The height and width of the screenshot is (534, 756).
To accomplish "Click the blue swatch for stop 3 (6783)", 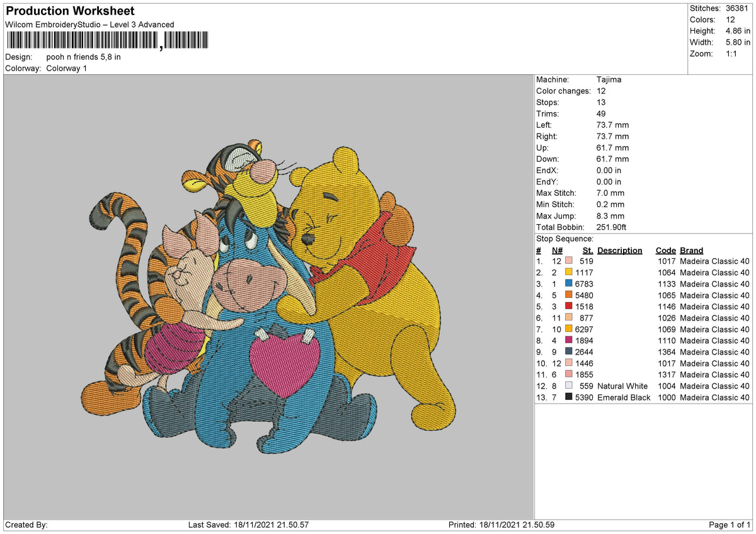I will coord(569,284).
